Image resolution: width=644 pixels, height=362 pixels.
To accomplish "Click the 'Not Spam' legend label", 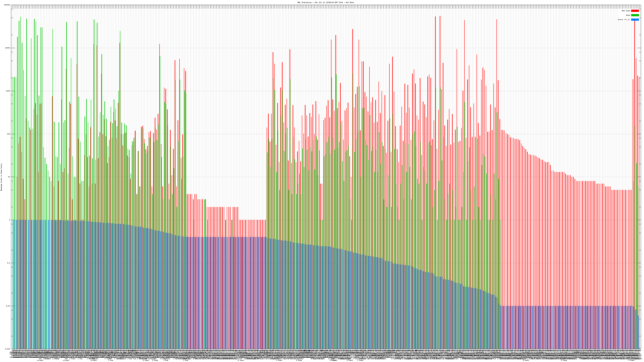I will click(626, 11).
